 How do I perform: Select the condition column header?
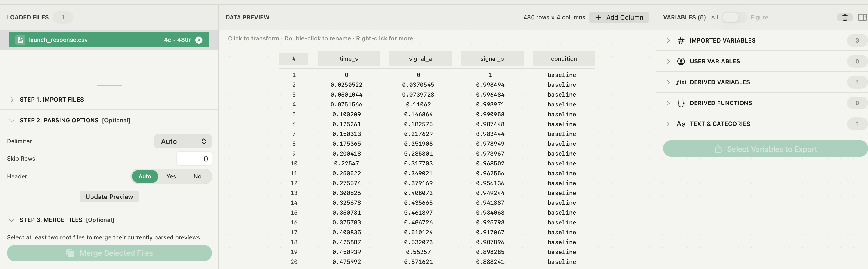coord(564,59)
